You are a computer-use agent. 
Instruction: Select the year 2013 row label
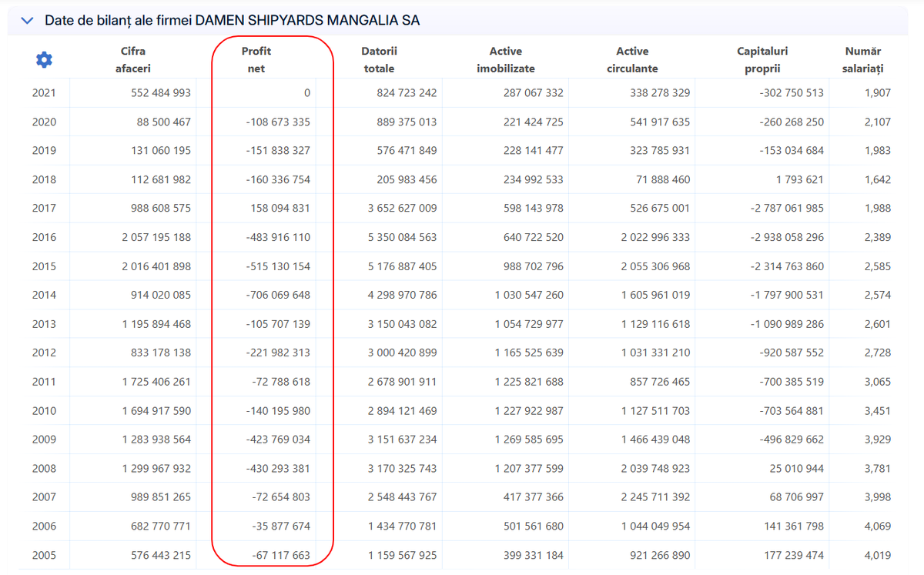pyautogui.click(x=44, y=324)
